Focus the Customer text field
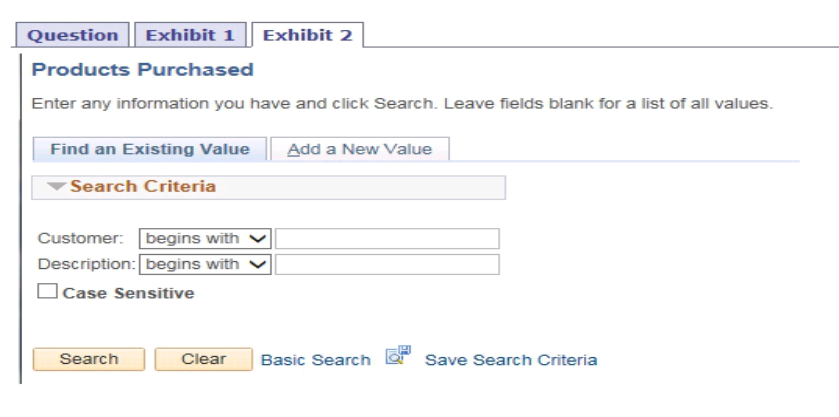839x417 pixels. pos(387,239)
